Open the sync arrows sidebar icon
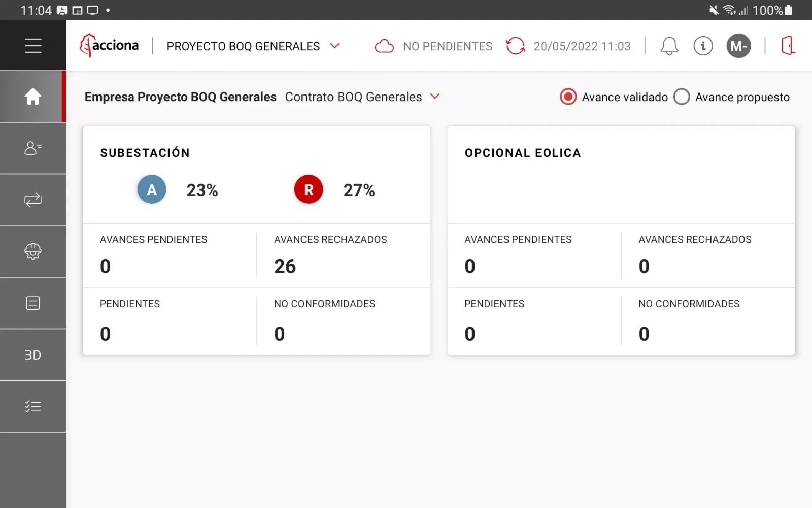Viewport: 812px width, 508px height. [x=33, y=200]
